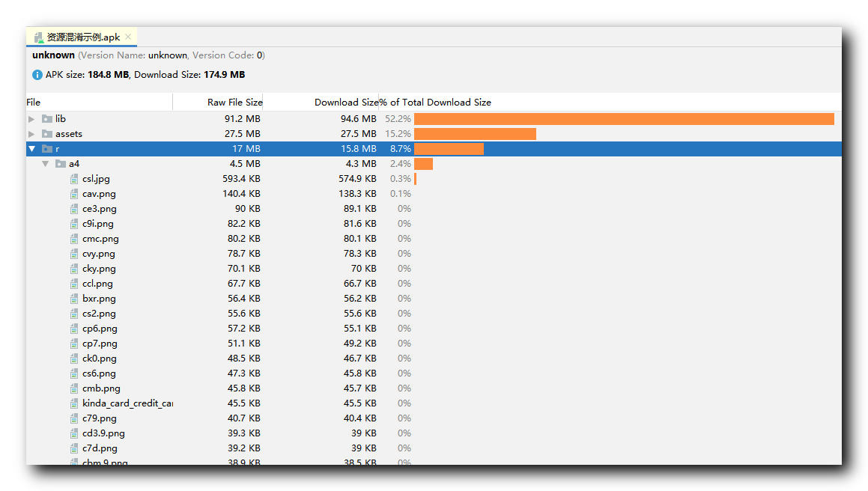
Task: Select the cky.png file name
Action: tap(99, 269)
